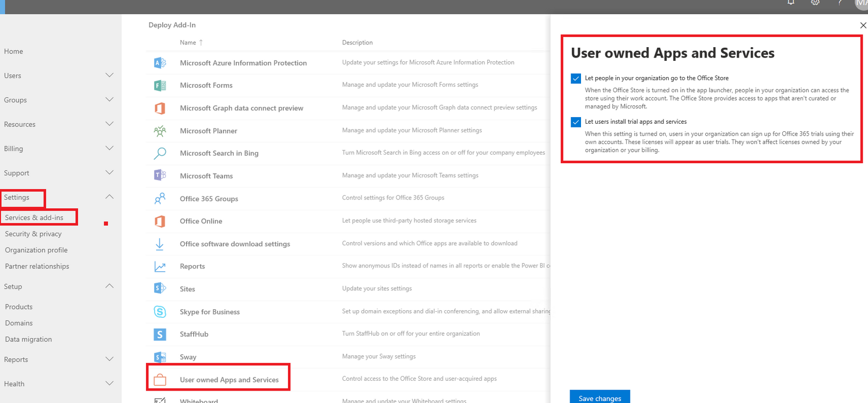Click the Microsoft Azure Information Protection icon
Screen dimensions: 868x403
pyautogui.click(x=159, y=63)
